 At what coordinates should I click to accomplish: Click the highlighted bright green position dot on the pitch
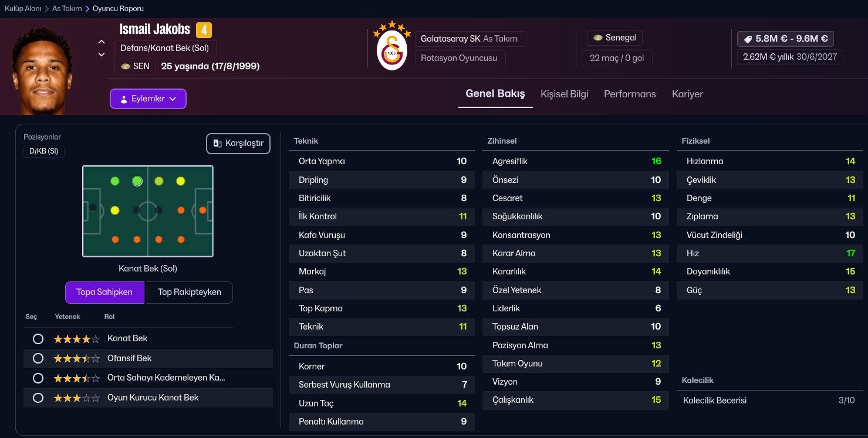137,181
